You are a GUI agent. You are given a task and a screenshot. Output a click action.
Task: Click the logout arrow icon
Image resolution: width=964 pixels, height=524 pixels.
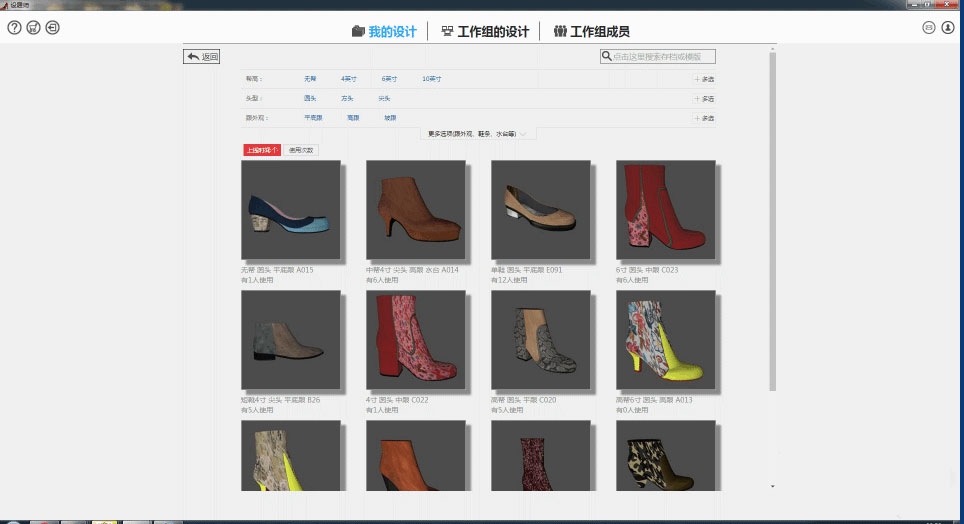(52, 27)
